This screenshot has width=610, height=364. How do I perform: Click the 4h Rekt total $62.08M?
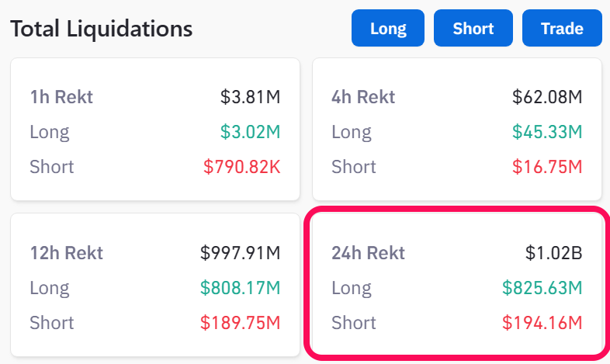[547, 97]
